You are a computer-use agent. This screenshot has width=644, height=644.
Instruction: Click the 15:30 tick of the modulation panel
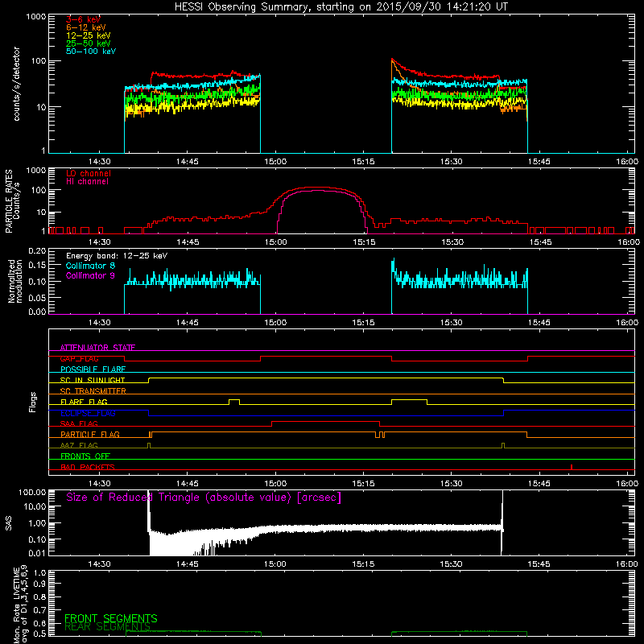(452, 323)
